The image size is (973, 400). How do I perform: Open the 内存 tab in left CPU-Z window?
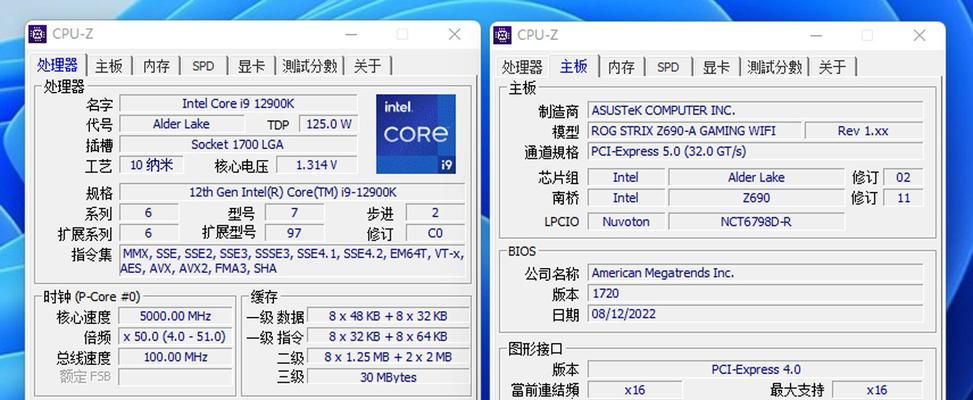pyautogui.click(x=156, y=66)
